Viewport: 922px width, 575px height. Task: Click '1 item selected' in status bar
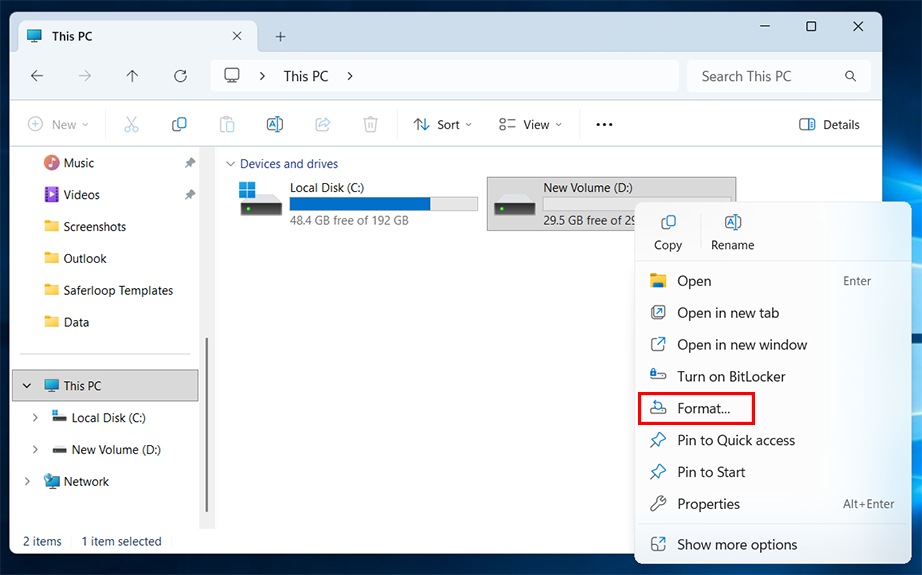coord(121,541)
